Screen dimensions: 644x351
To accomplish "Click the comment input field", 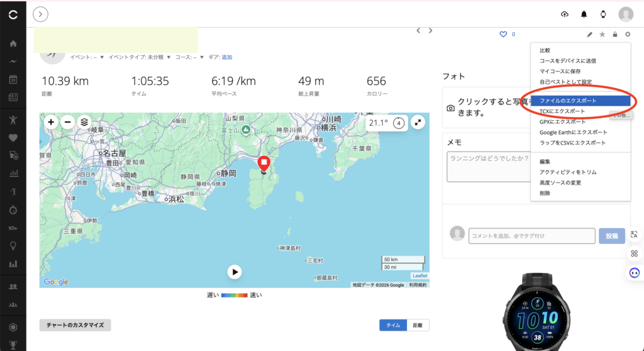I will [x=532, y=236].
